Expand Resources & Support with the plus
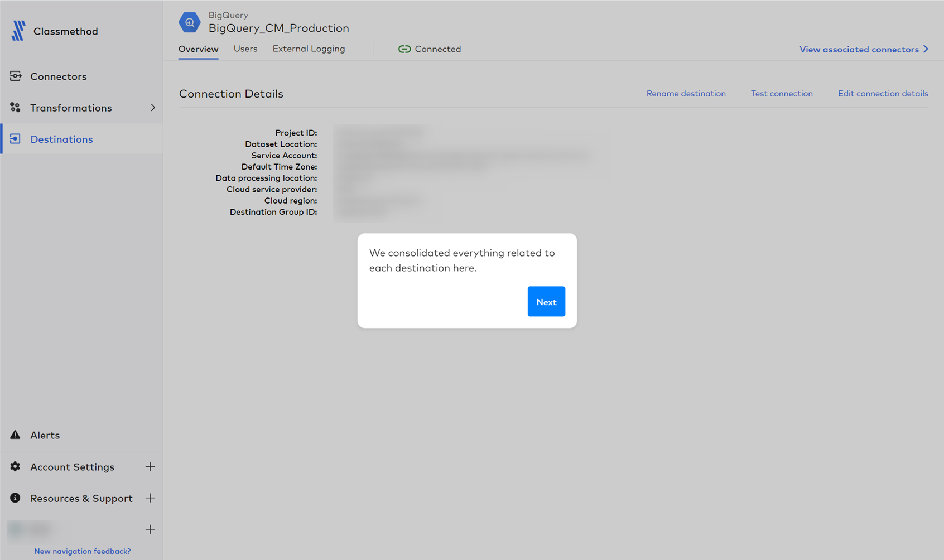944x560 pixels. point(150,498)
